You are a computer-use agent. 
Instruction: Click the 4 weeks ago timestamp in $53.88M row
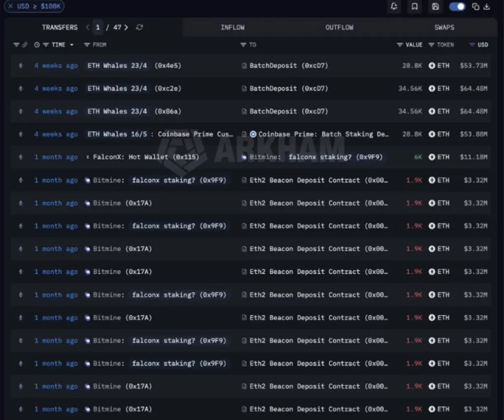56,134
